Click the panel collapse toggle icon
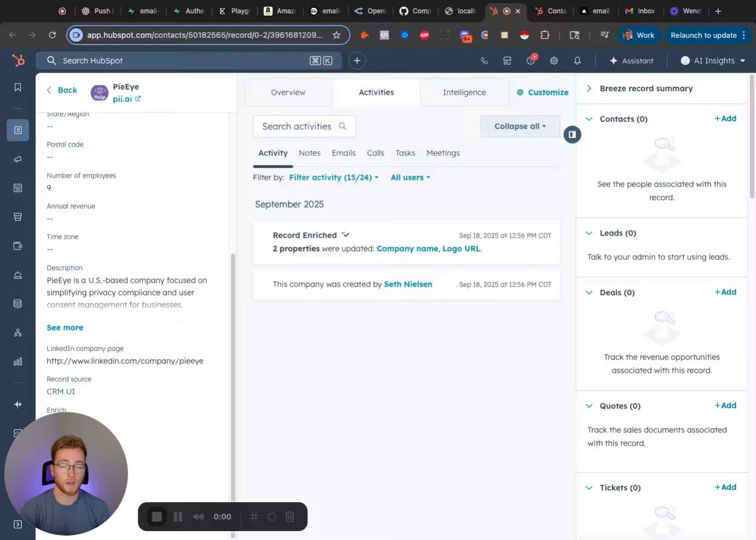Screen dimensions: 756x540 click(572, 135)
